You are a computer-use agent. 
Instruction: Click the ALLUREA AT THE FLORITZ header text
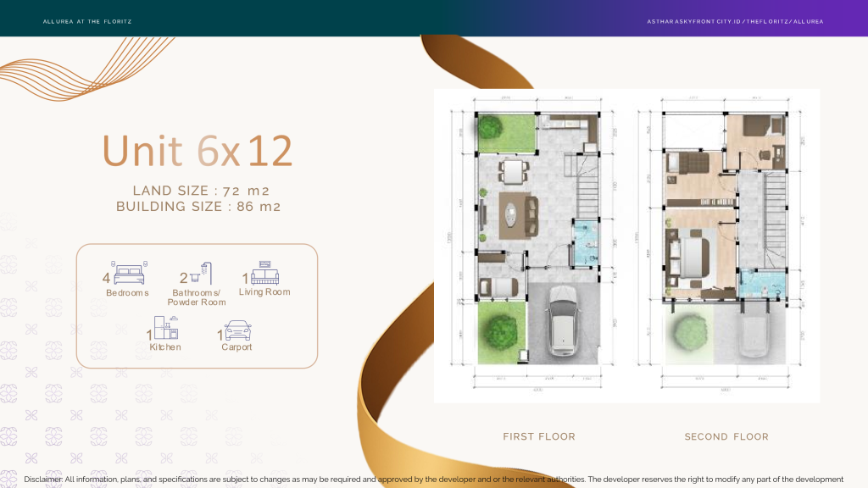click(87, 21)
